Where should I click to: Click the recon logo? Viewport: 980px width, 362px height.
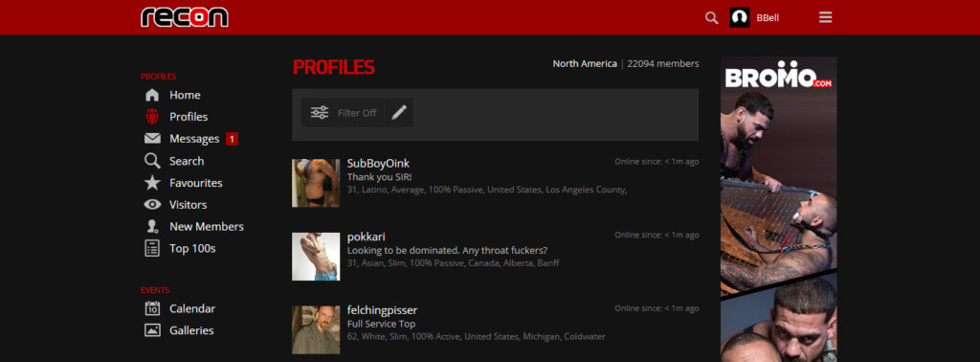185,17
